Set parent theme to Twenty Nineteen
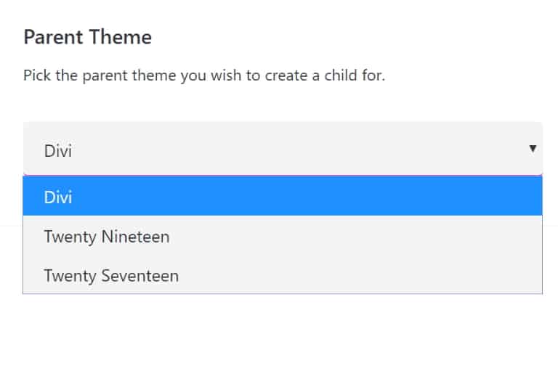 [283, 237]
